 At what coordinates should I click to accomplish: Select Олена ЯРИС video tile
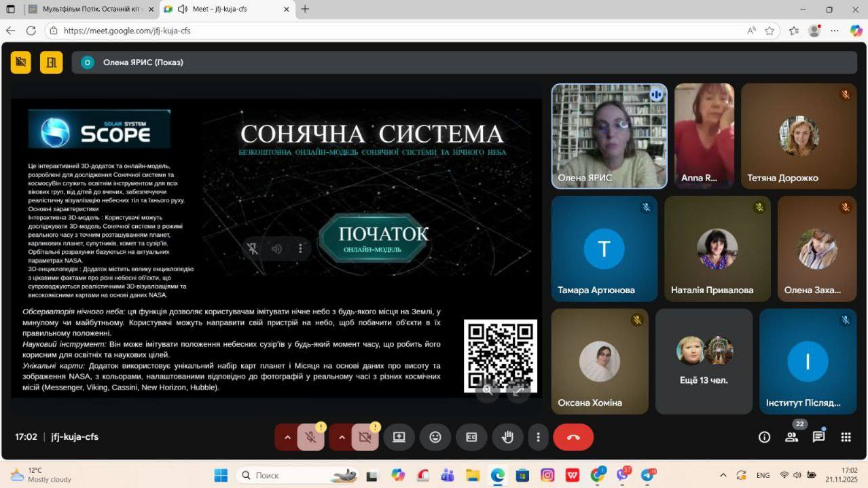609,136
